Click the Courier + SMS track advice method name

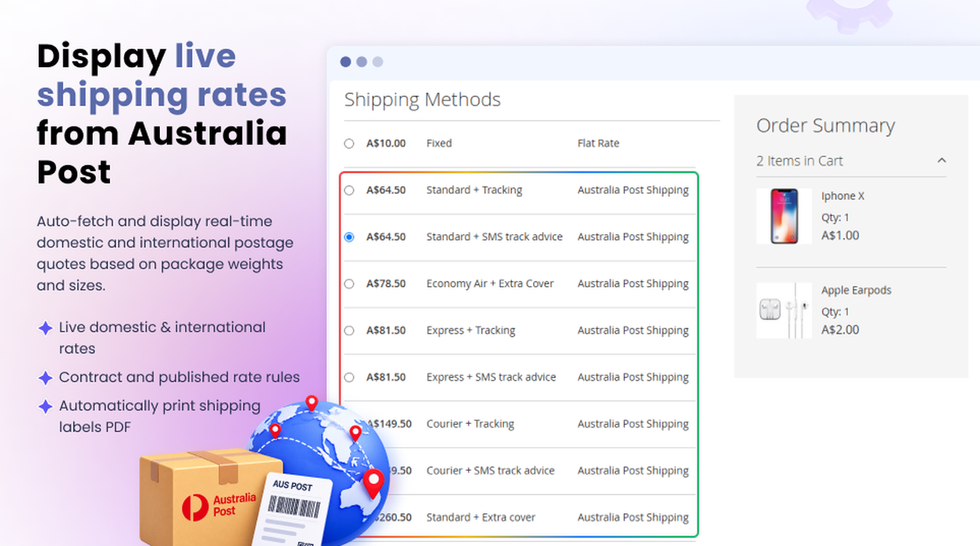pyautogui.click(x=490, y=471)
